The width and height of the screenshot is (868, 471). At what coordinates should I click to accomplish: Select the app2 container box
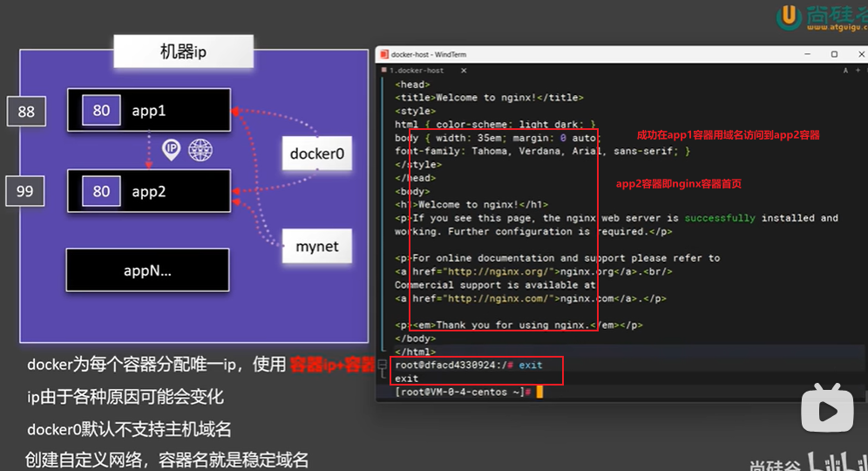pos(149,191)
